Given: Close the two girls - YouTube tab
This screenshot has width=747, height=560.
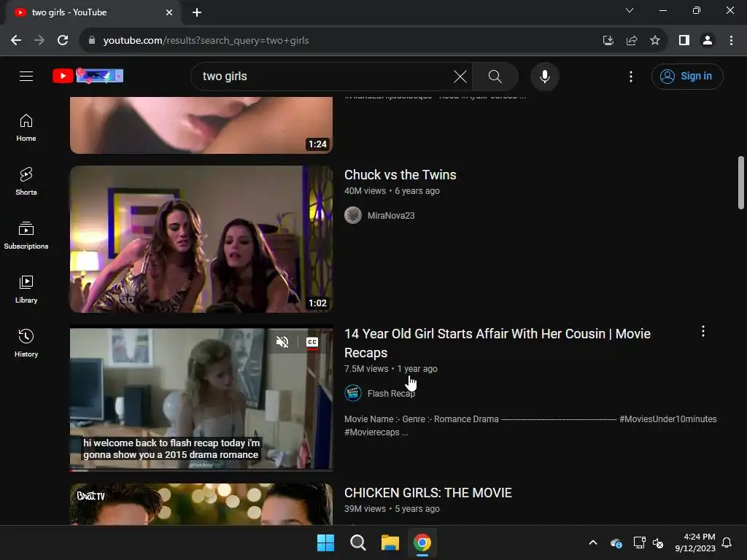Looking at the screenshot, I should (x=169, y=12).
